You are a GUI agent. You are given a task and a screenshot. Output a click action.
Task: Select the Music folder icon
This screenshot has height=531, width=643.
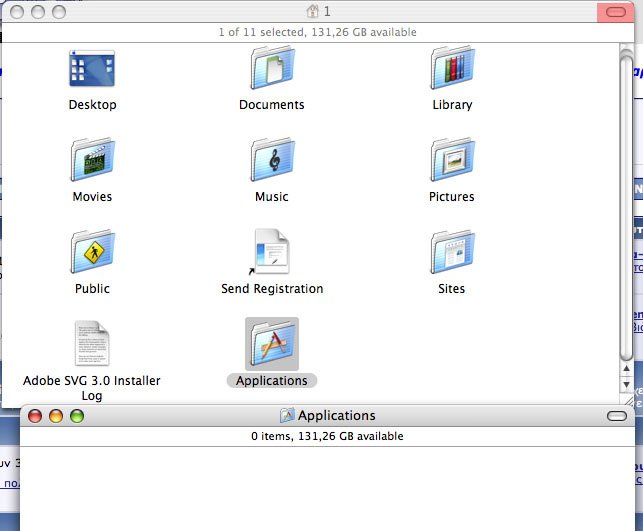coord(272,160)
